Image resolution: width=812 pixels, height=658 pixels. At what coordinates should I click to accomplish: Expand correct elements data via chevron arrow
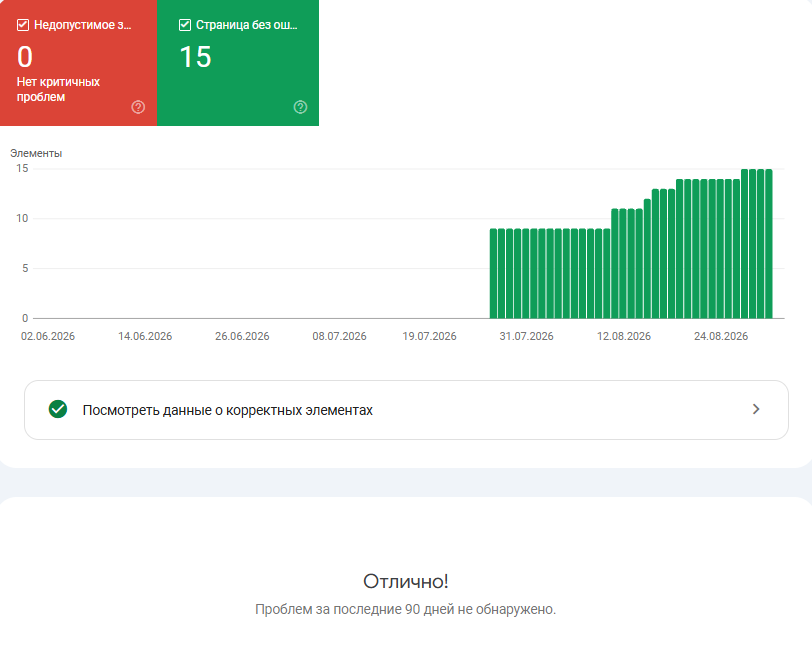click(756, 410)
